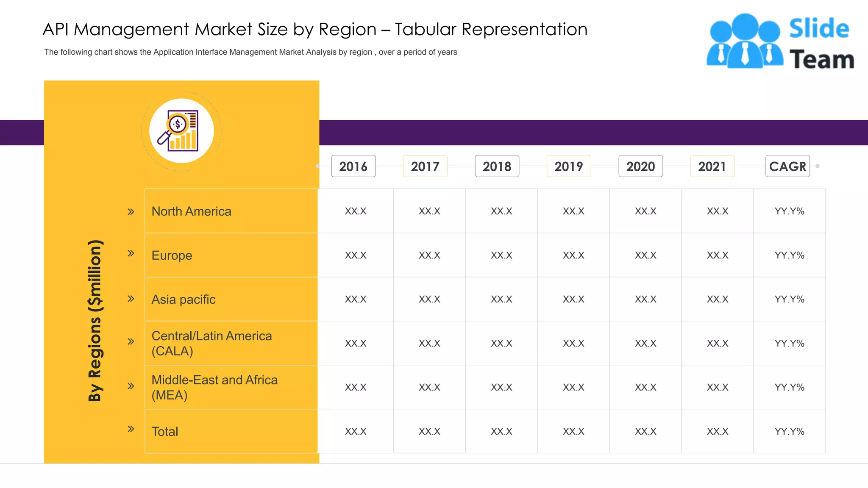The width and height of the screenshot is (868, 488).
Task: Select the 2016 year label
Action: click(353, 166)
